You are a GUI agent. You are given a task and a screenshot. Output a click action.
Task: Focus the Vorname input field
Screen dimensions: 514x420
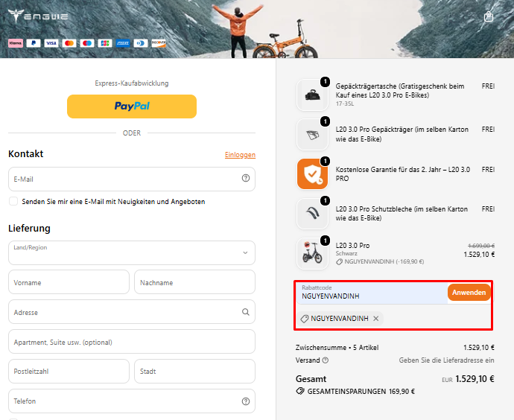(69, 282)
